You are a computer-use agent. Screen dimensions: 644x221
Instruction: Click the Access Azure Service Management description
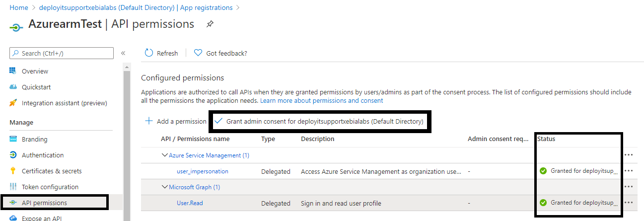[x=381, y=171]
